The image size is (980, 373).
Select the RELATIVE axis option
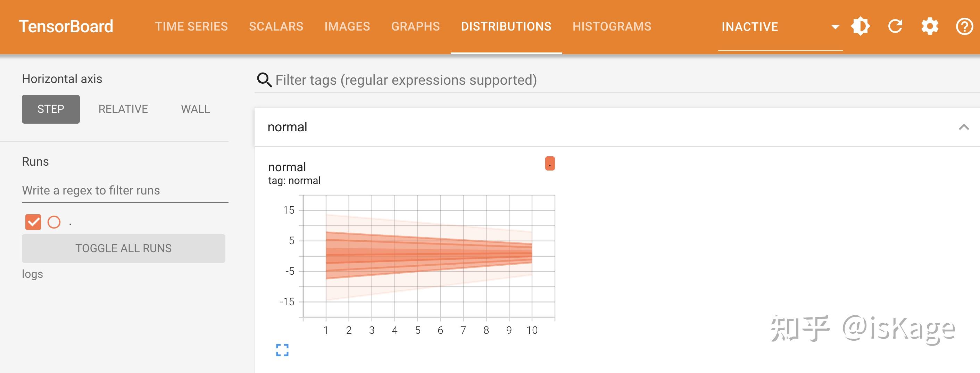click(123, 109)
